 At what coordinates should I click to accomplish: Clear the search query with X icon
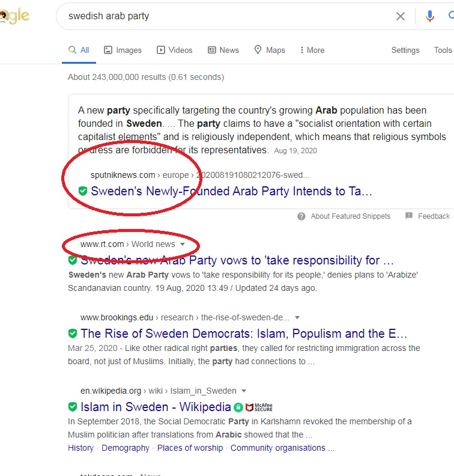click(x=401, y=16)
